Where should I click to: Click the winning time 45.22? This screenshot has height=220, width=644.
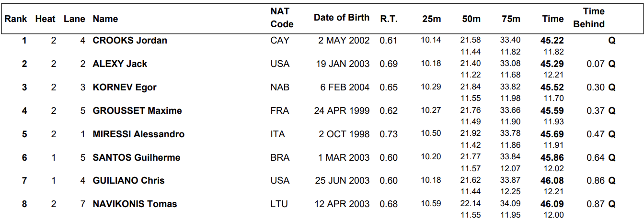[552, 41]
